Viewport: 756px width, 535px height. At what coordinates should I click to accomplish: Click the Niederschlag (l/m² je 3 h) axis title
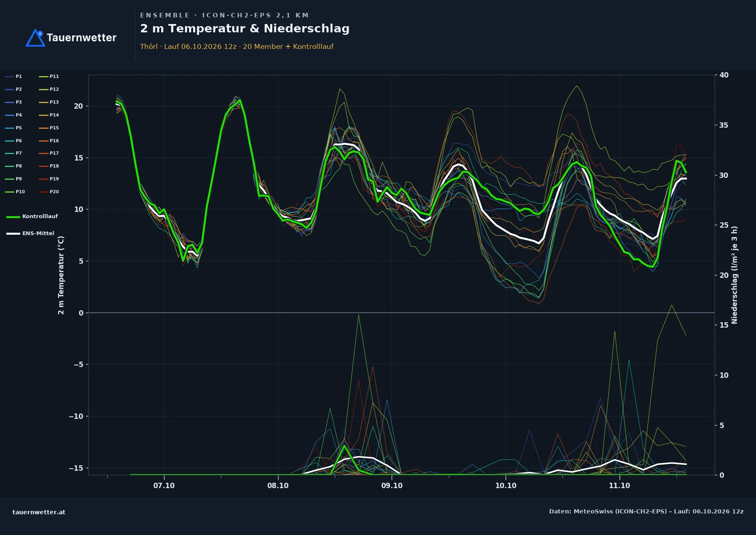[x=734, y=275]
